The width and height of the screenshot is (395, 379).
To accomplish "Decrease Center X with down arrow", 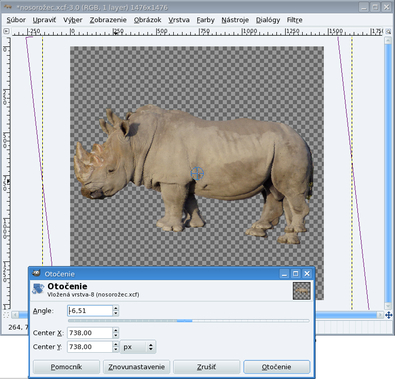I will [116, 335].
